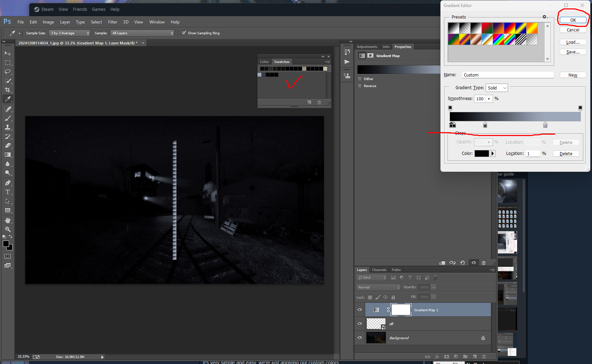The image size is (592, 364).
Task: Enable the Dither checkbox
Action: pyautogui.click(x=360, y=79)
